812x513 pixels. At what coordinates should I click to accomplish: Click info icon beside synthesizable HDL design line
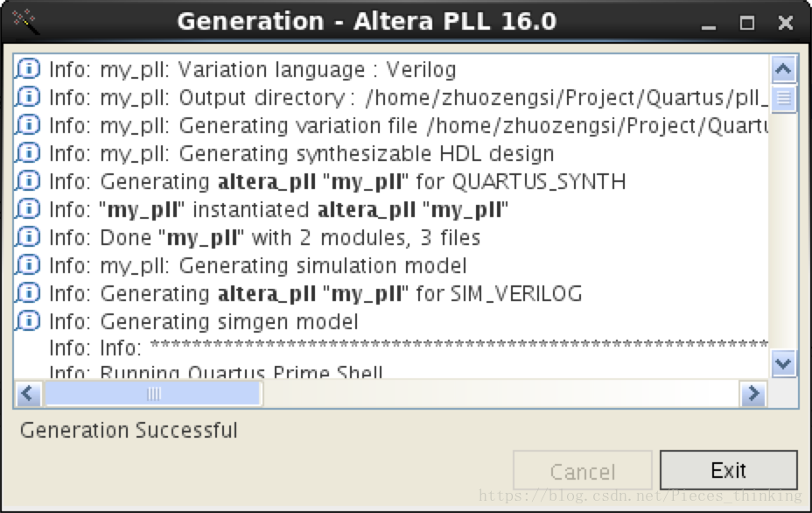(x=27, y=153)
